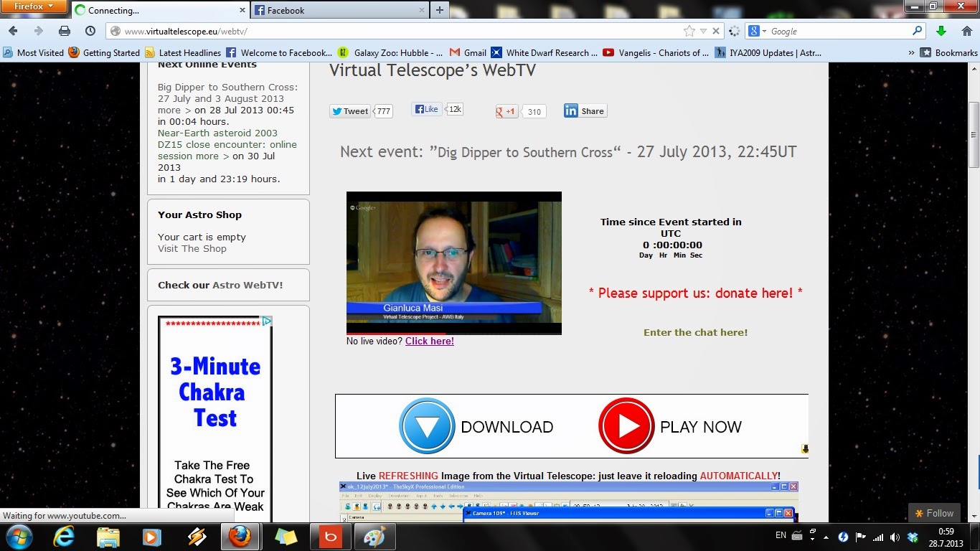Expand the Google search engine dropdown

pos(758,31)
